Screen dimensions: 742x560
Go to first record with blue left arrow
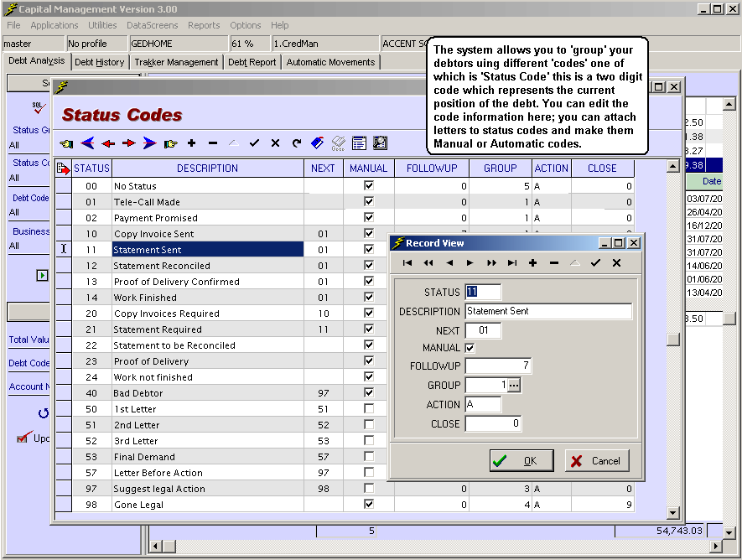(x=87, y=143)
